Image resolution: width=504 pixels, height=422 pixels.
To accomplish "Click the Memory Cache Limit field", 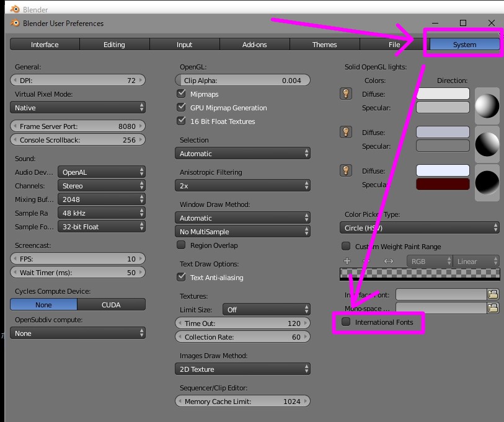I will (242, 401).
